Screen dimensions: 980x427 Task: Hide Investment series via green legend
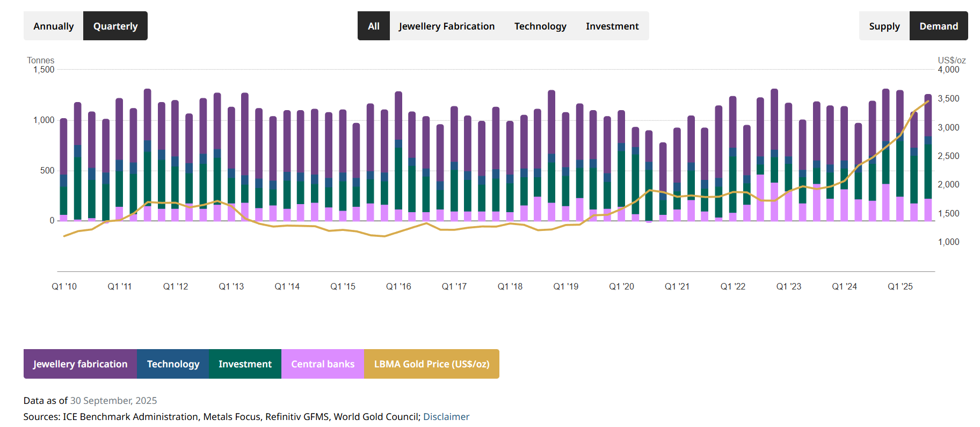pos(245,364)
